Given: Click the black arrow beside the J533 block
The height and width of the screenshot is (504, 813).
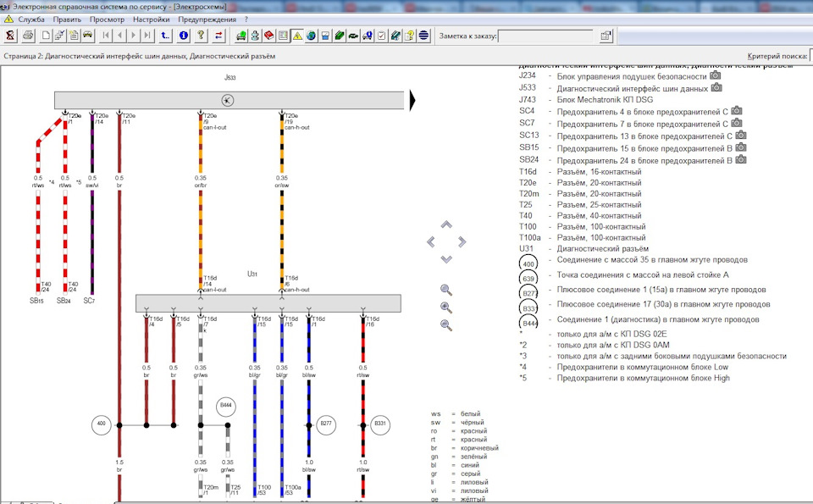Looking at the screenshot, I should pos(413,101).
